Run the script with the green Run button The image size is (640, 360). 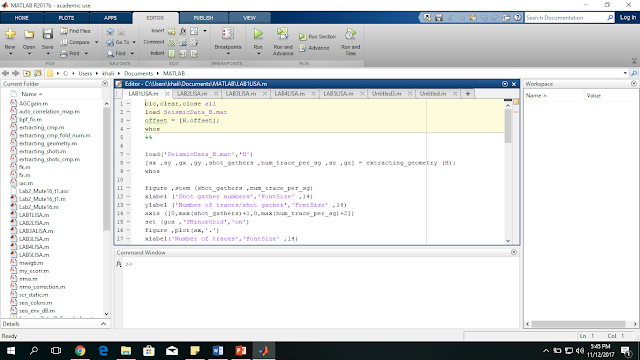point(258,34)
